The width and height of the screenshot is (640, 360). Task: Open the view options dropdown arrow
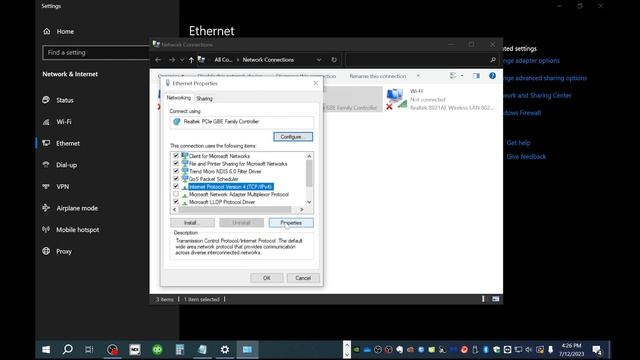click(462, 76)
